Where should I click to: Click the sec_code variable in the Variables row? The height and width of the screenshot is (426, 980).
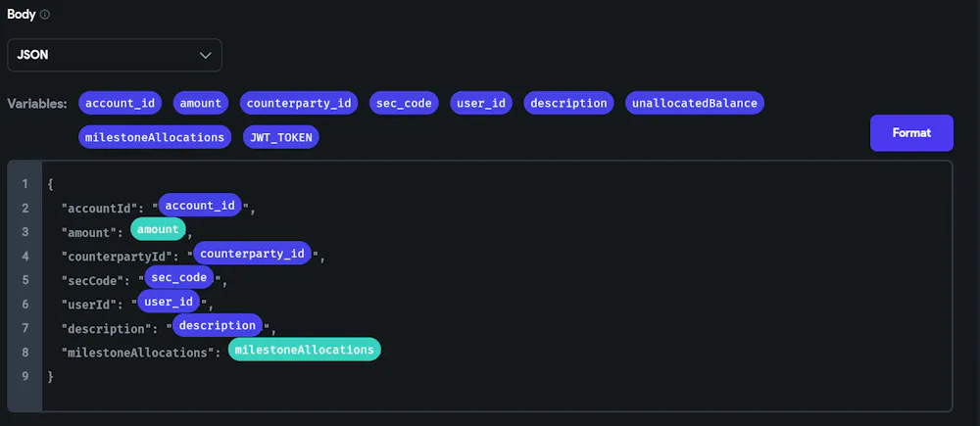tap(404, 103)
